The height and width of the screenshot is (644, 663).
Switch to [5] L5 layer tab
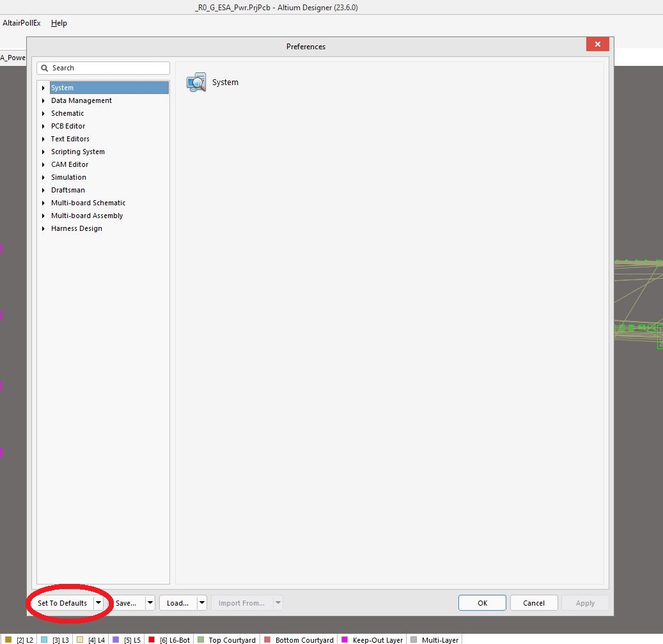point(127,640)
